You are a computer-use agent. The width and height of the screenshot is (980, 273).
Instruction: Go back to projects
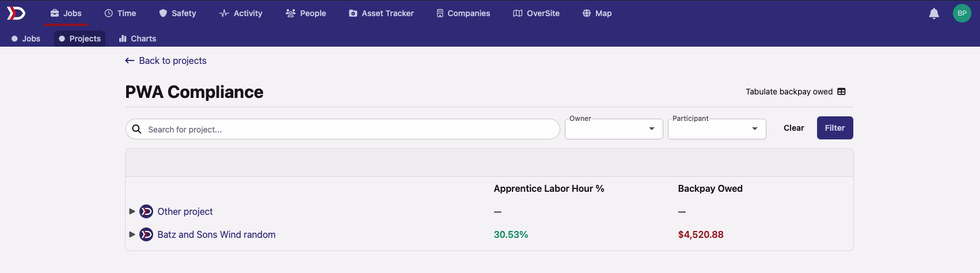166,60
